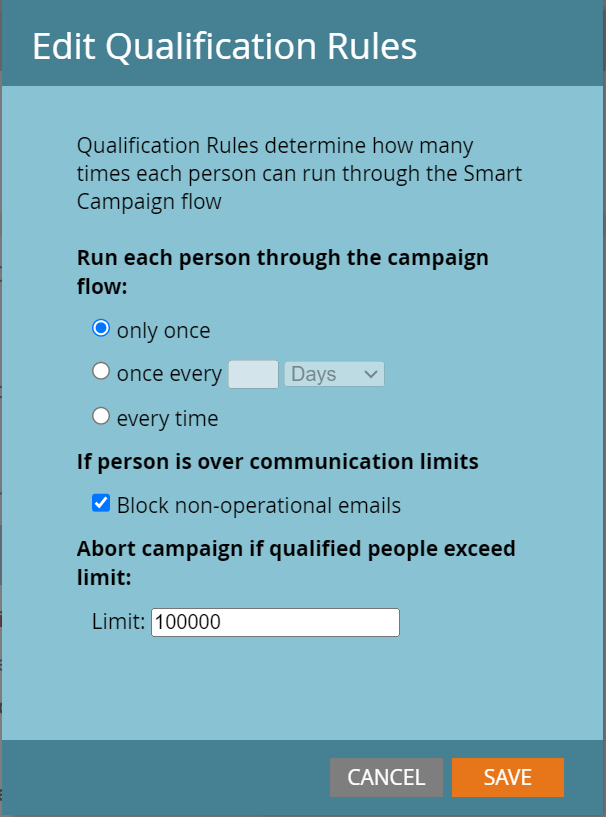Viewport: 606px width, 817px height.
Task: Focus the Limit field containing 100000
Action: (275, 622)
